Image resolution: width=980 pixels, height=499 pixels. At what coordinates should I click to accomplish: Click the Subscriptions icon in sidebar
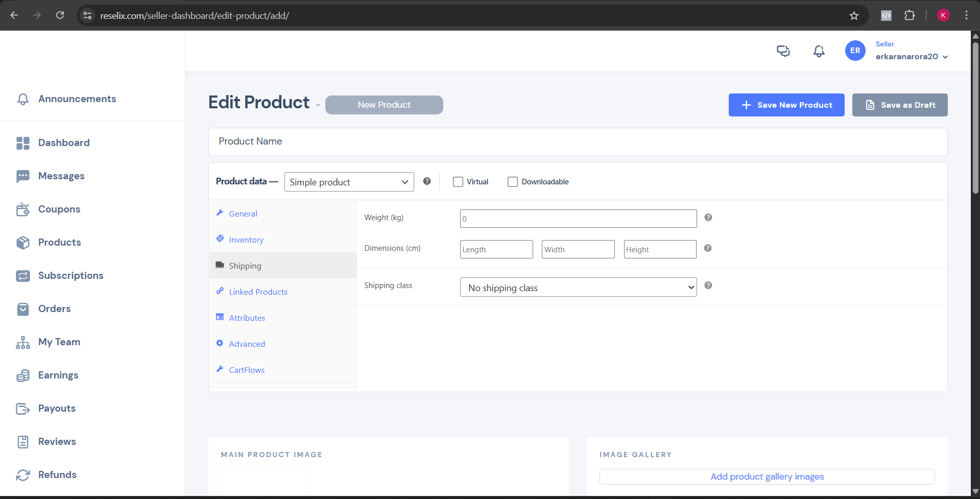[x=22, y=276]
